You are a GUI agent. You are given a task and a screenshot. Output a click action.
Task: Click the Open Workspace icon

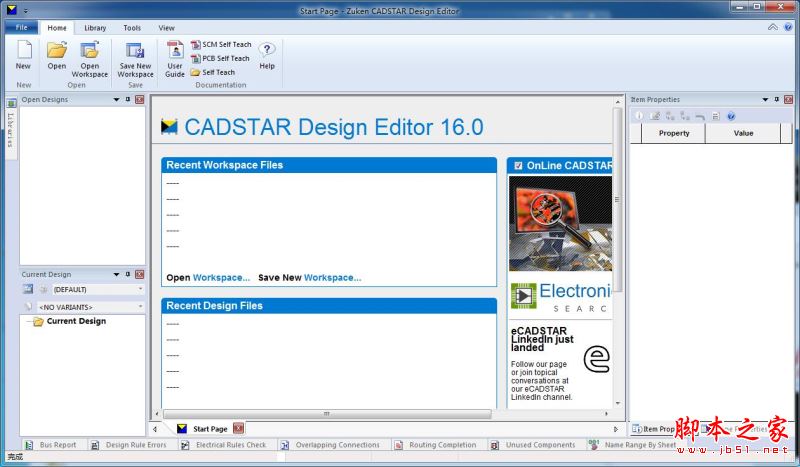[89, 50]
